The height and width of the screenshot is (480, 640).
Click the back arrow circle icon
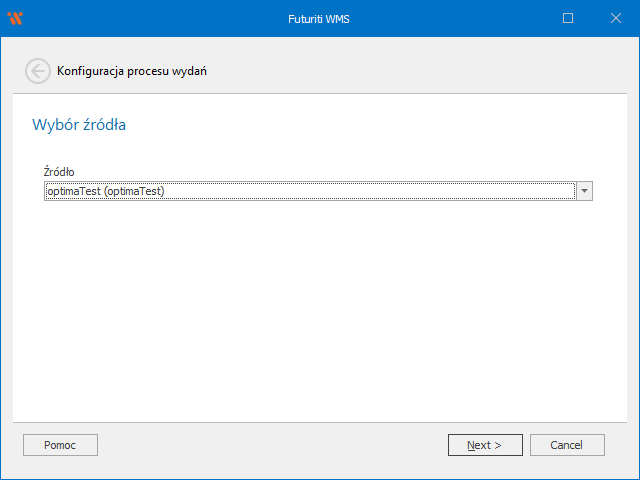[x=37, y=71]
